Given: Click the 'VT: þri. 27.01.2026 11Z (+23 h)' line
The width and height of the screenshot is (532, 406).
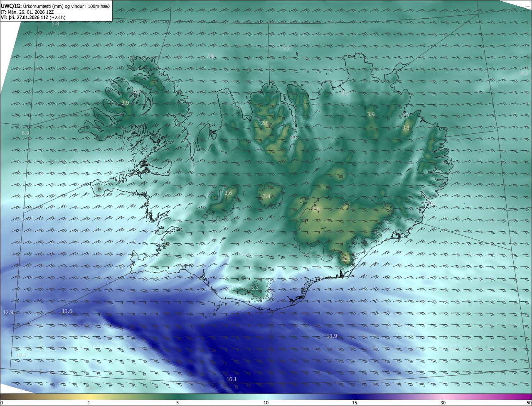Looking at the screenshot, I should 33,17.
